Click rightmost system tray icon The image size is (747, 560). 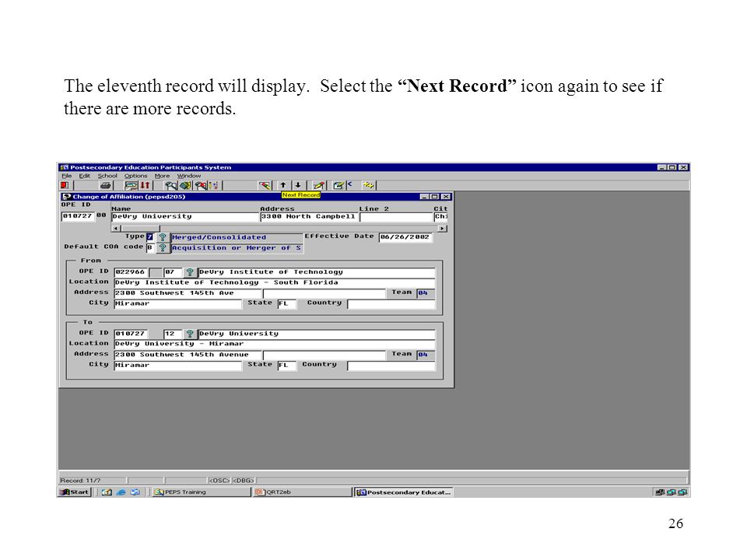pyautogui.click(x=682, y=492)
